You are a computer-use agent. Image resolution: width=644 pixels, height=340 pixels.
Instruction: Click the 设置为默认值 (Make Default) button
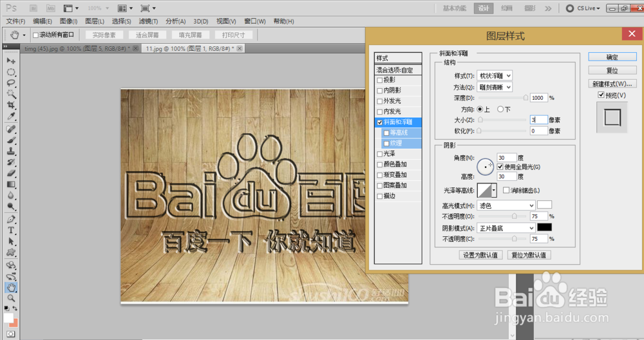[480, 255]
